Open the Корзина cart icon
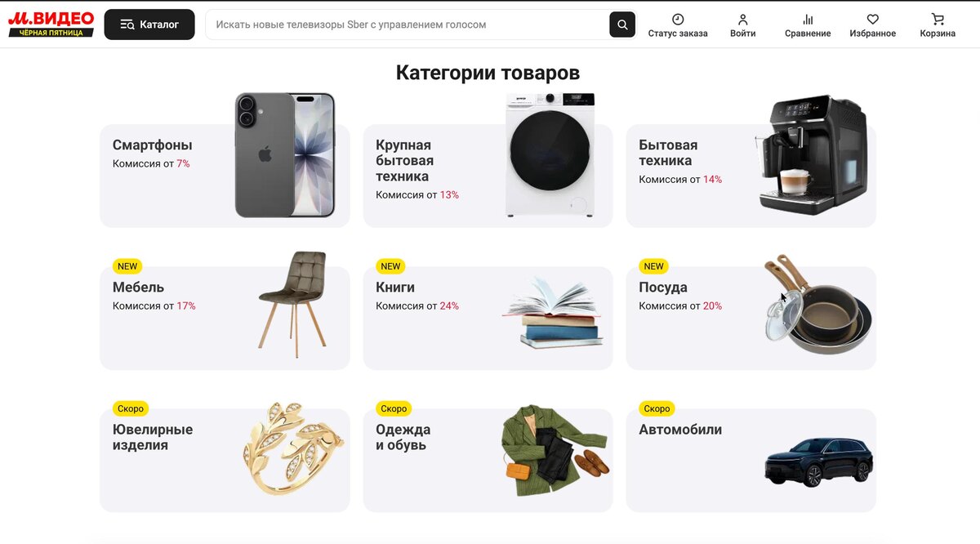The width and height of the screenshot is (980, 544). 938,19
